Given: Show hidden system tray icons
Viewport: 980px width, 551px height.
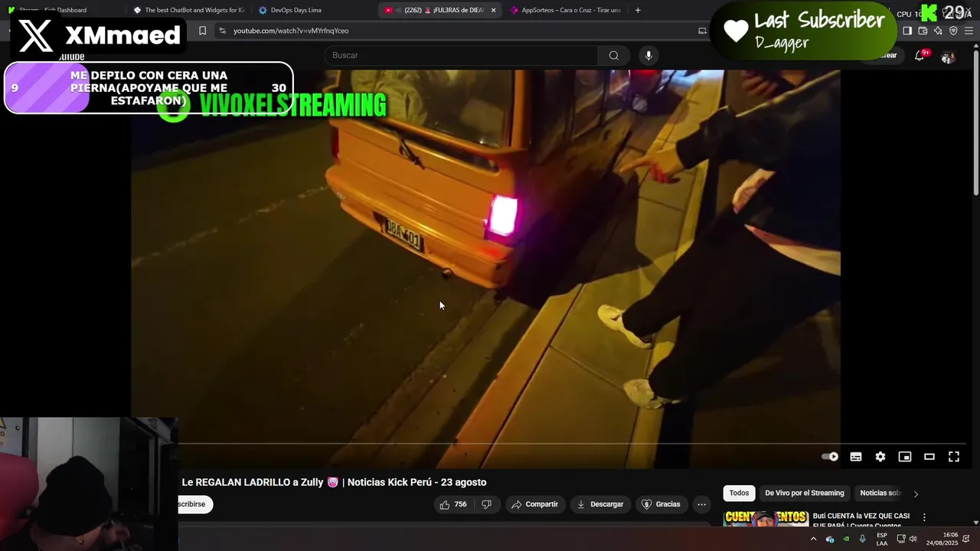Looking at the screenshot, I should tap(813, 540).
